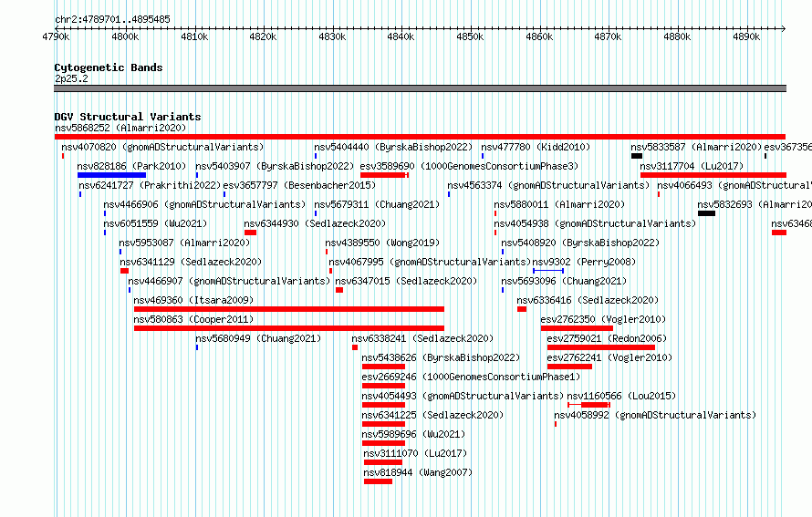Open nsv5989696 (Wu2021) label
Image resolution: width=812 pixels, height=517 pixels.
pos(413,434)
